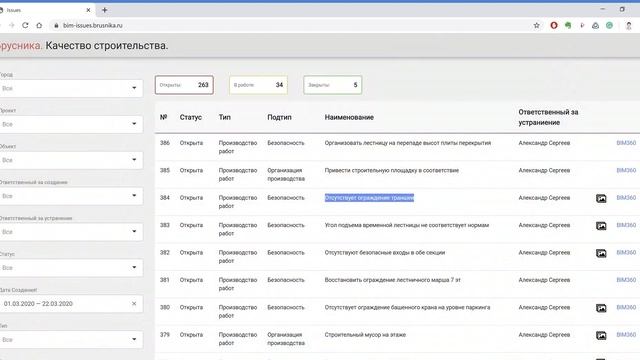Reload the page with the refresh icon
This screenshot has height=360, width=640.
25,25
